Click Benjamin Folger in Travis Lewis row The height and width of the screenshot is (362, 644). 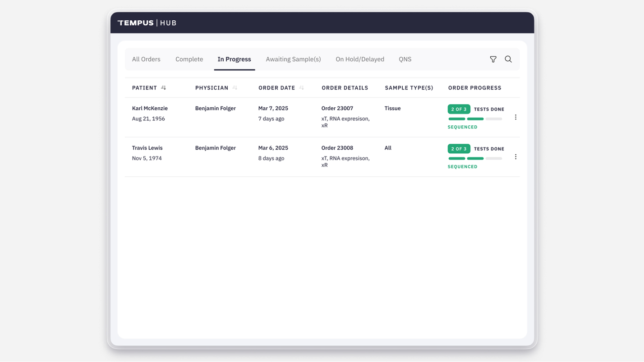pos(216,148)
